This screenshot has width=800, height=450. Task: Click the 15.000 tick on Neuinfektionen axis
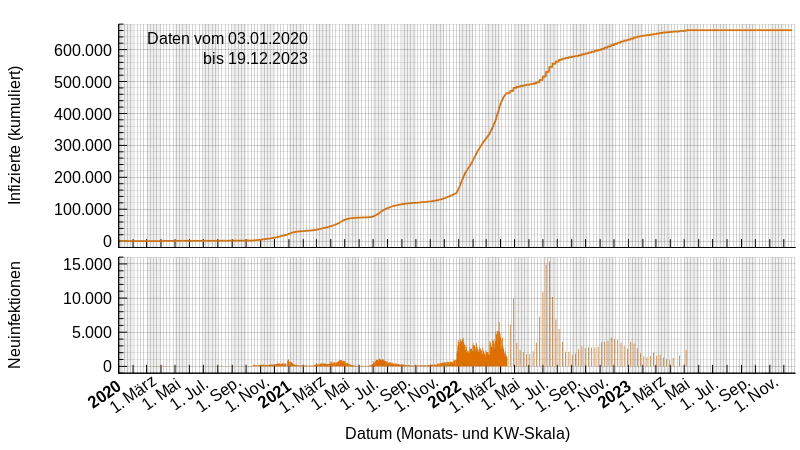[x=87, y=264]
